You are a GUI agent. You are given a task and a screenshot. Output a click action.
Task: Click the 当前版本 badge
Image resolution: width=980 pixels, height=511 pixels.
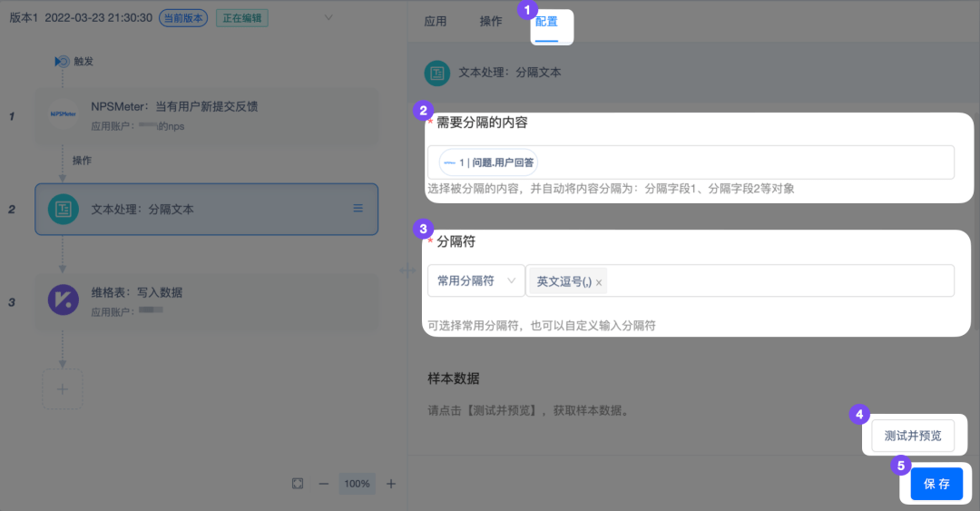tap(183, 18)
